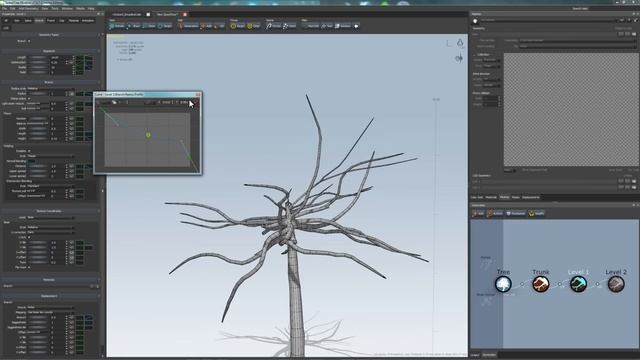Screen dimensions: 640x360
Task: Click the green control point in curve editor
Action: [x=148, y=135]
